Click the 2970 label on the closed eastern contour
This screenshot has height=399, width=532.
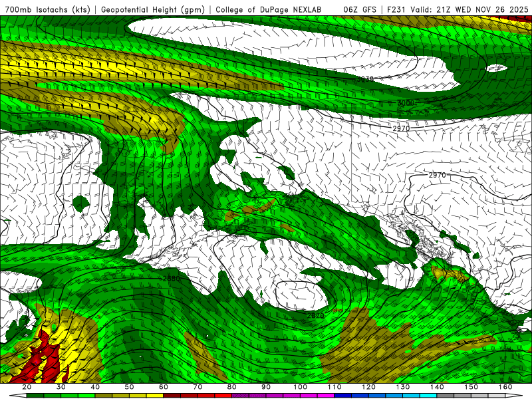tap(438, 175)
